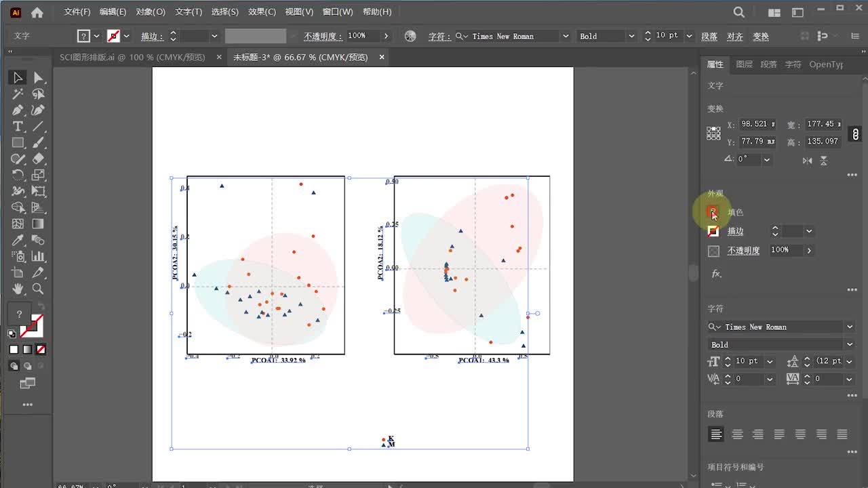Image resolution: width=868 pixels, height=488 pixels.
Task: Select the Direct Selection tool
Action: (x=39, y=78)
